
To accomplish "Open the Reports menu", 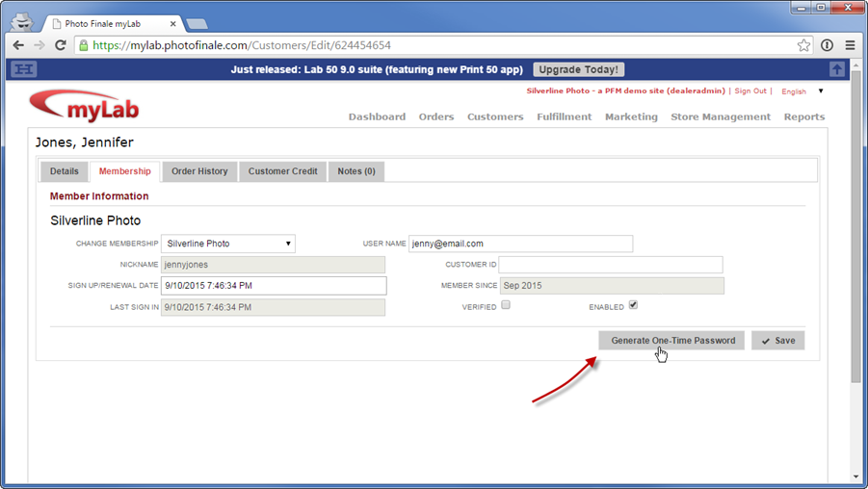I will pos(804,116).
